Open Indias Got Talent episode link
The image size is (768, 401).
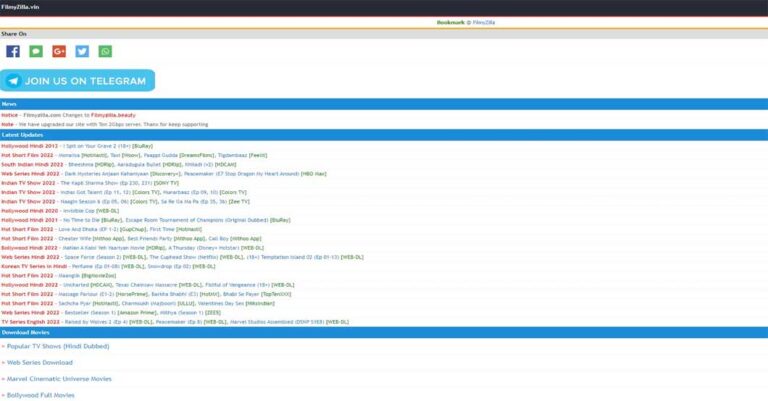click(x=95, y=192)
